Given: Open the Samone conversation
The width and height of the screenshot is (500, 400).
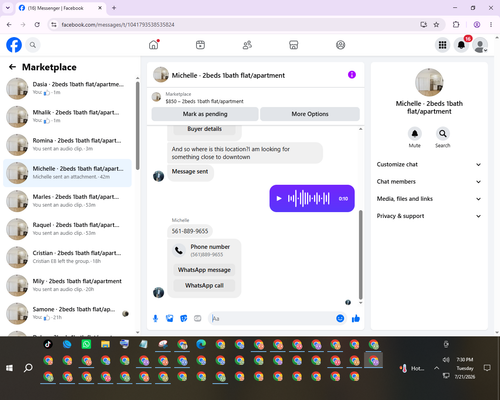Looking at the screenshot, I should point(67,313).
